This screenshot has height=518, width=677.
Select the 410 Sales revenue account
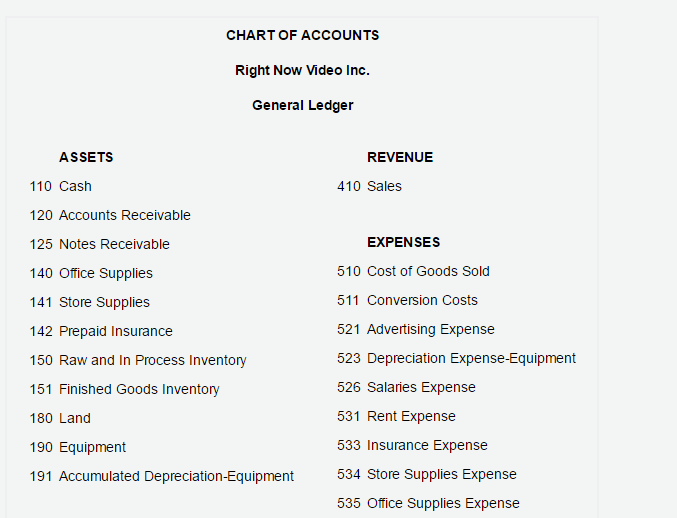[x=370, y=186]
